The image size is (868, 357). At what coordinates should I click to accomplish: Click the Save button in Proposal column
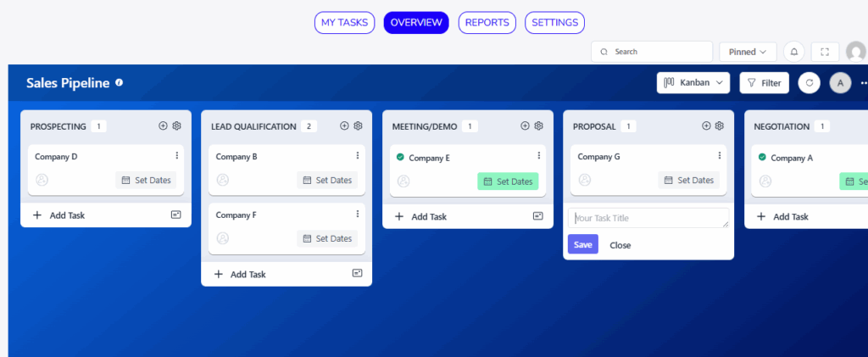click(x=582, y=244)
